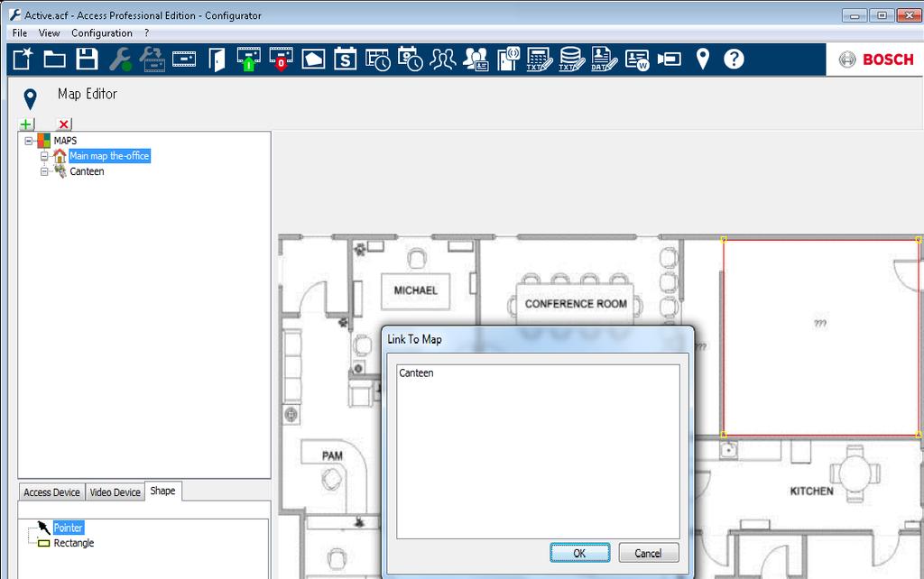Viewport: 924px width, 579px height.
Task: Open the calendar S special days icon
Action: (x=346, y=60)
